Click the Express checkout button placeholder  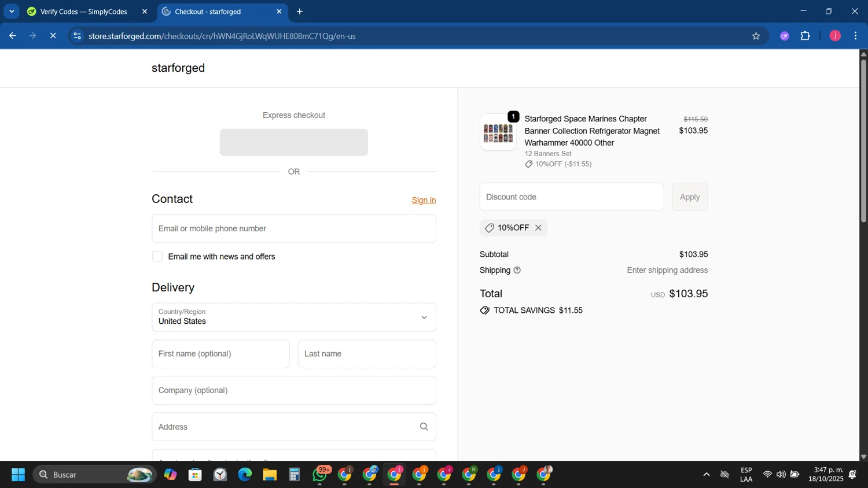(x=294, y=142)
